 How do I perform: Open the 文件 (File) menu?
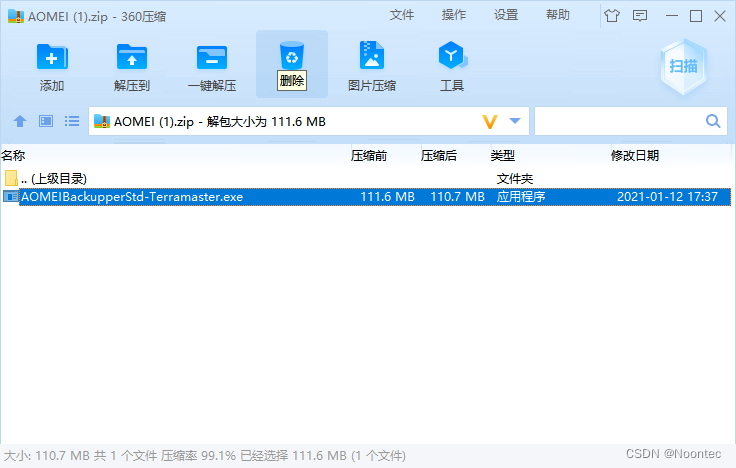[402, 15]
